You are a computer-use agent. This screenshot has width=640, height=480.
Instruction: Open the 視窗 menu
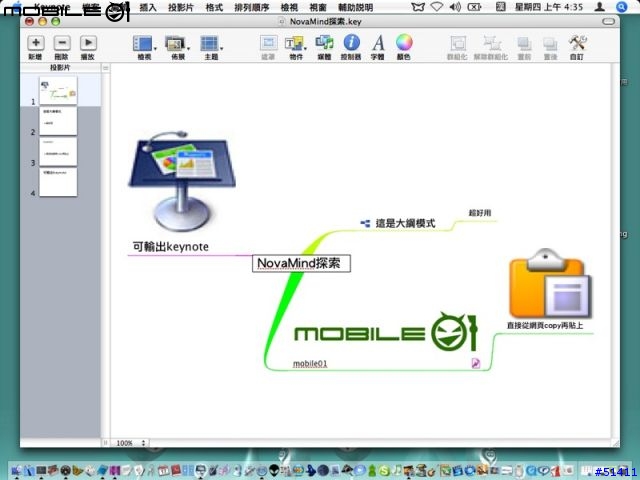[318, 7]
